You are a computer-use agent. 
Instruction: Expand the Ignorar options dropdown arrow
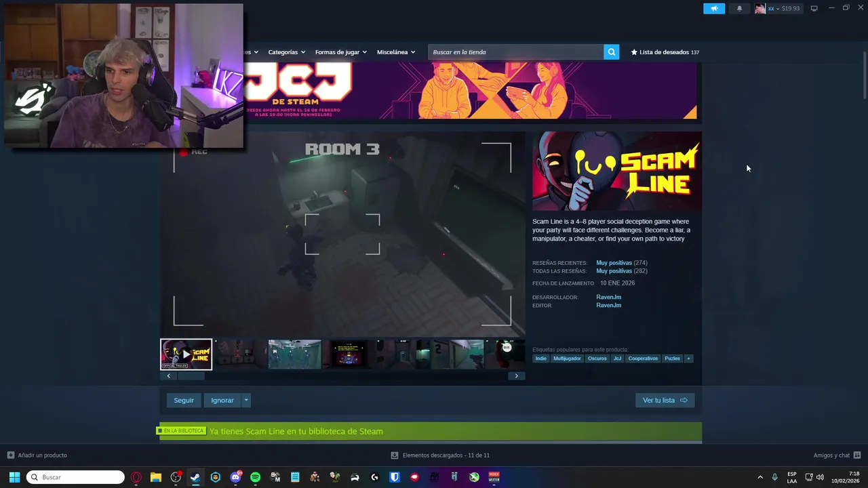coord(246,401)
